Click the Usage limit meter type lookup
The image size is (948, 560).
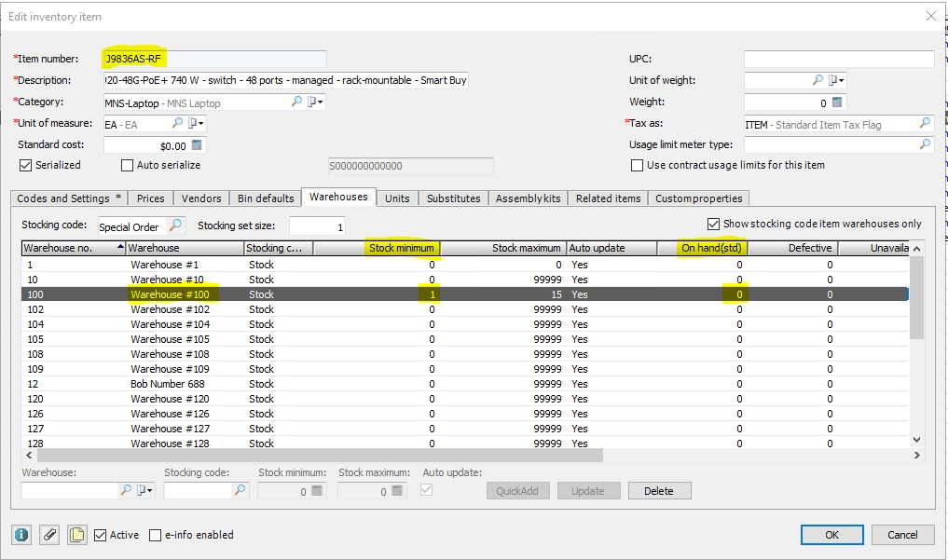(925, 144)
